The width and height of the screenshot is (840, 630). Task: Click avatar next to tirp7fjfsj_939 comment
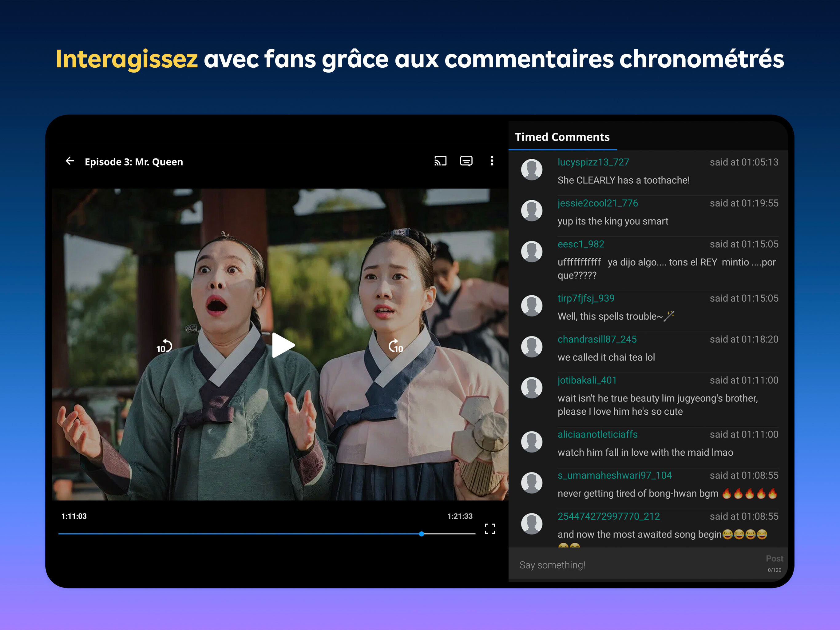point(532,306)
